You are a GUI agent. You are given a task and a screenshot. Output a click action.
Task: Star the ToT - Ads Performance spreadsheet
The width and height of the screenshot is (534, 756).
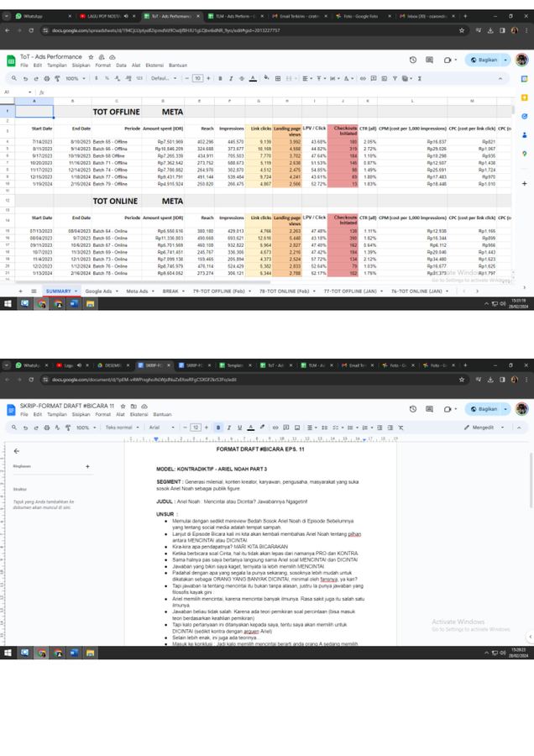(x=91, y=57)
